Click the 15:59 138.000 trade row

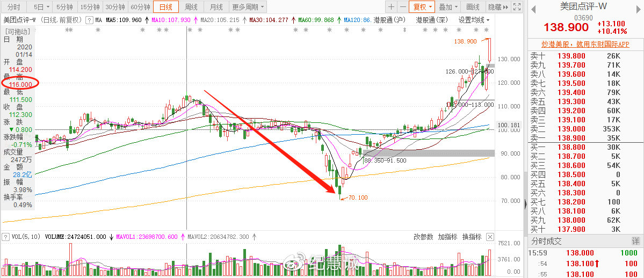[x=585, y=254]
